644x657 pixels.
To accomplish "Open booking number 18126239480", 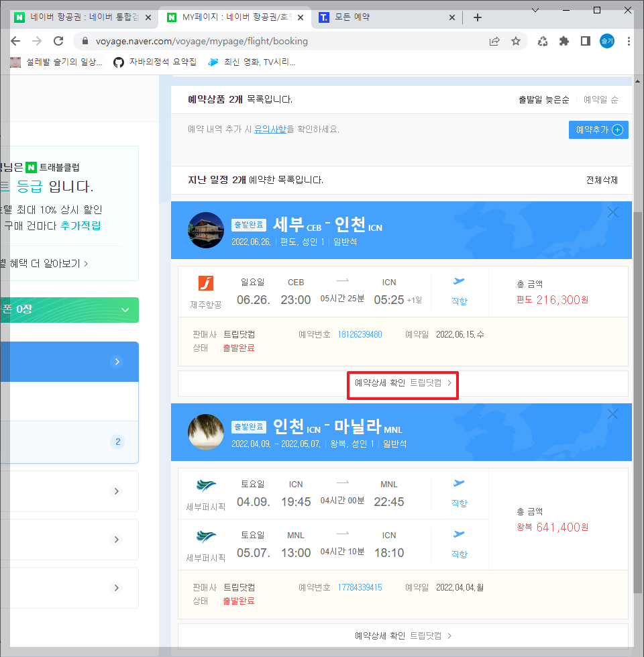I will pyautogui.click(x=360, y=334).
